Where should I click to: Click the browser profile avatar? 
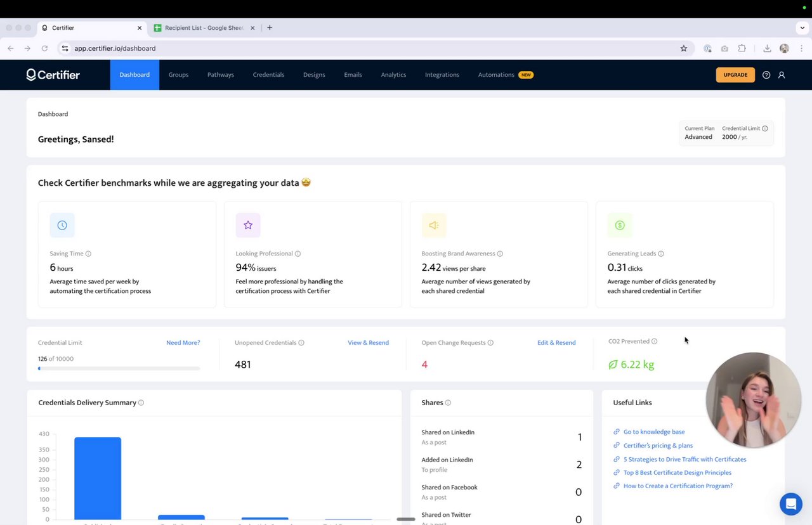(x=784, y=48)
